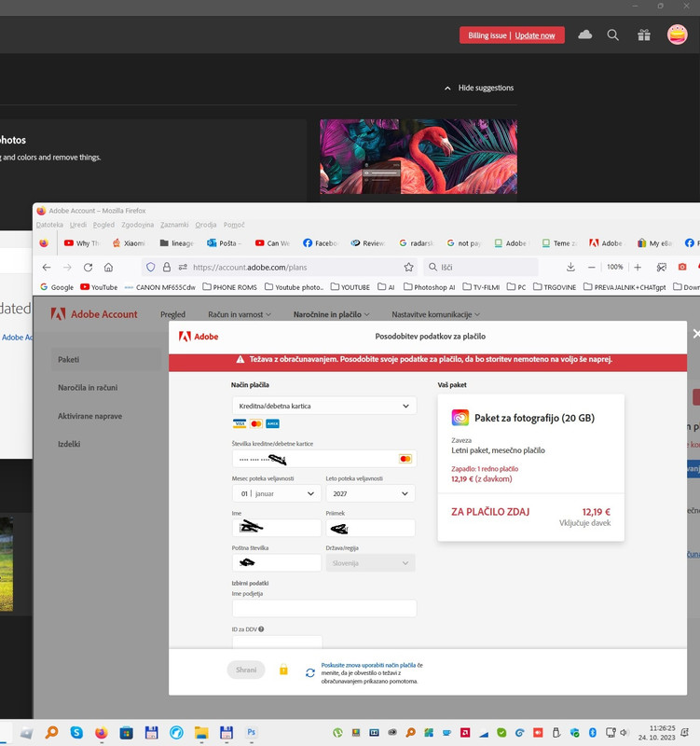The width and height of the screenshot is (700, 746).
Task: Open Zaznamki menu in Firefox
Action: tap(174, 225)
